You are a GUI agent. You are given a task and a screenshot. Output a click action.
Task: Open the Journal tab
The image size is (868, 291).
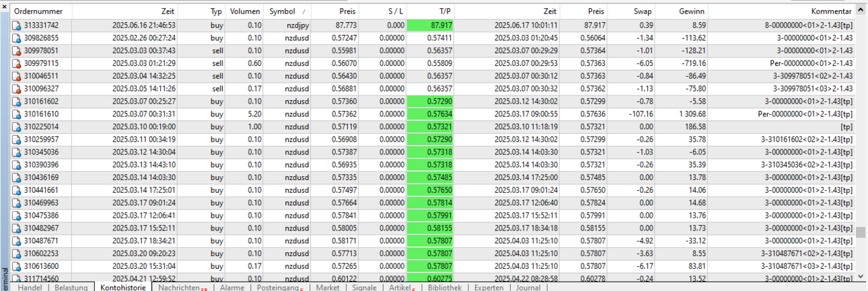pos(529,287)
